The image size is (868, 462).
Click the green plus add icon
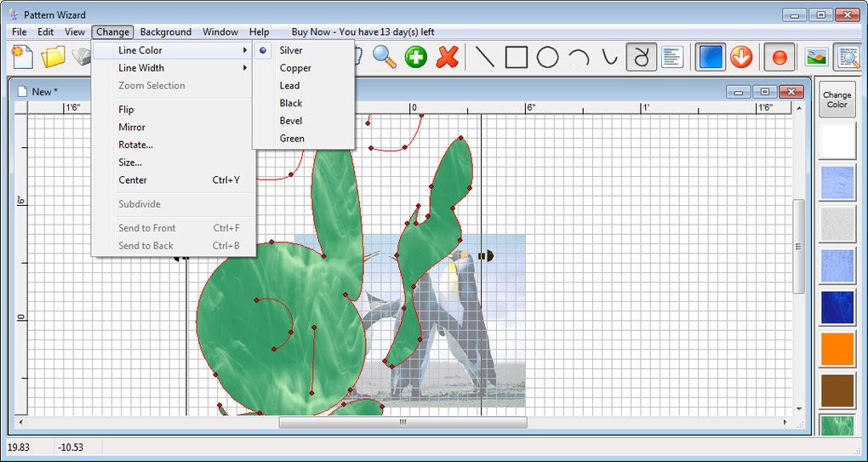point(416,57)
